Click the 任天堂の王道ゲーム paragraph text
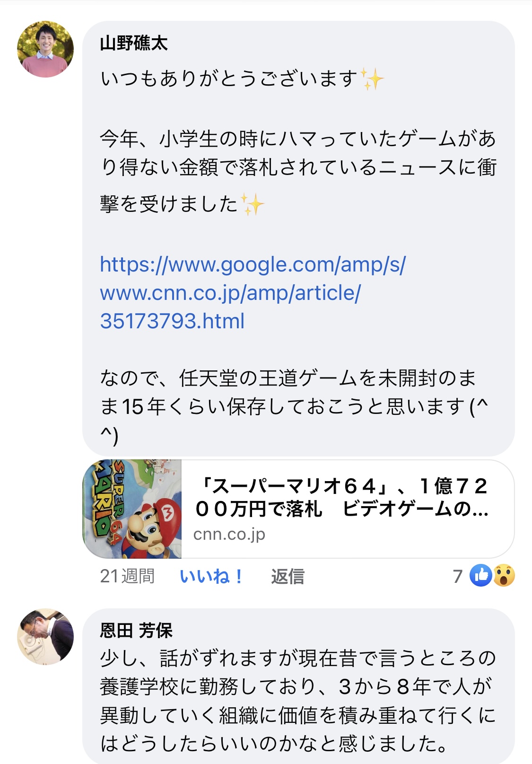 [294, 406]
